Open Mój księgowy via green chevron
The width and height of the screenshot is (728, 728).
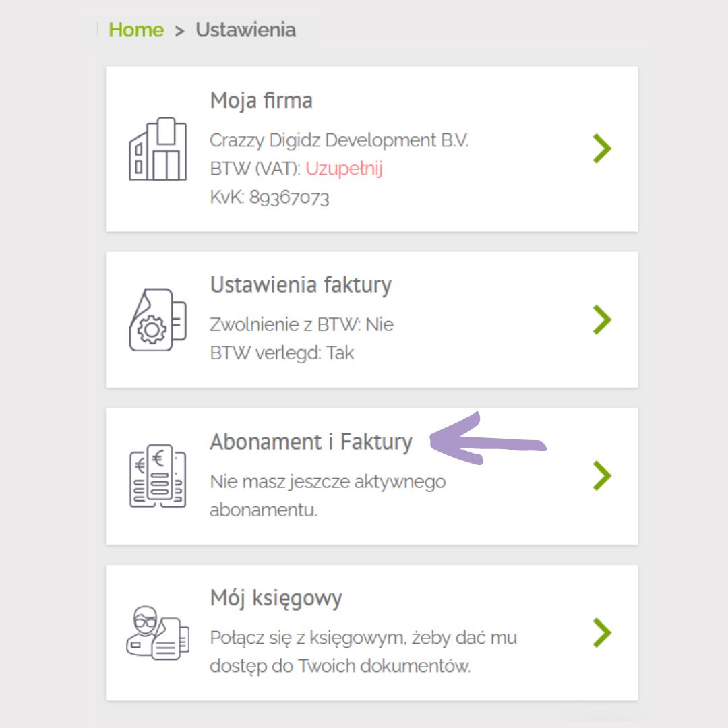[601, 632]
